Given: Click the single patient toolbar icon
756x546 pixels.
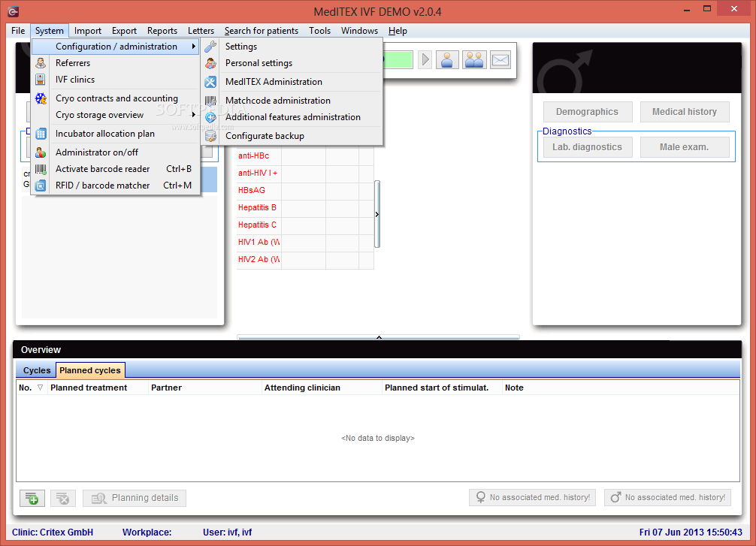Looking at the screenshot, I should point(447,60).
